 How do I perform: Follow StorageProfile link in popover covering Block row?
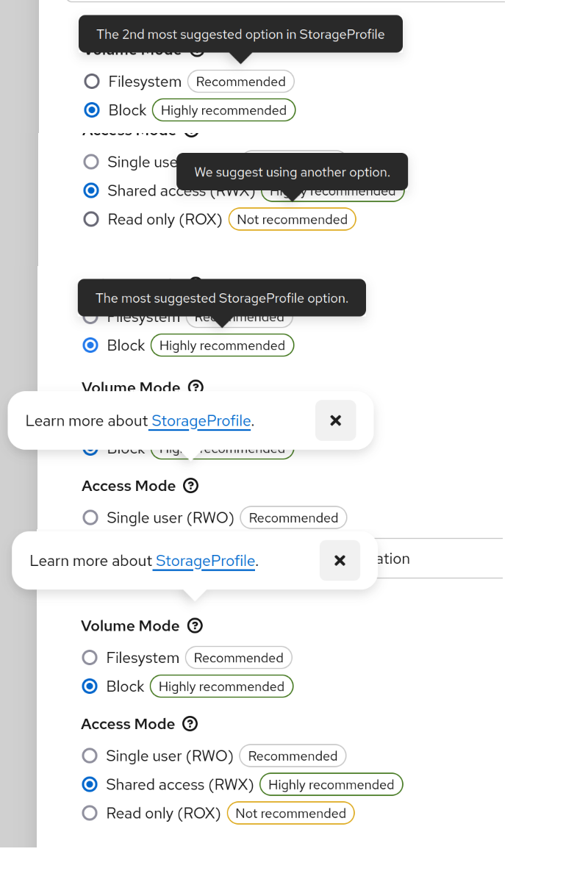click(x=201, y=420)
